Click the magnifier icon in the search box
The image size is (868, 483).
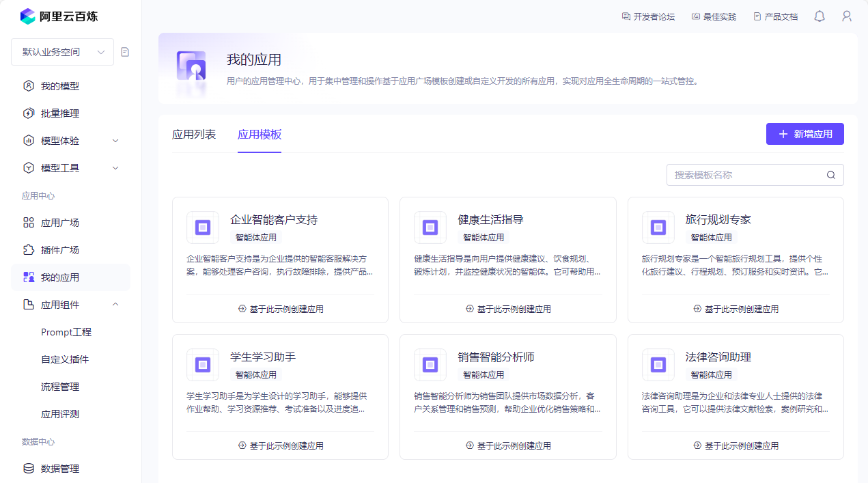[831, 175]
